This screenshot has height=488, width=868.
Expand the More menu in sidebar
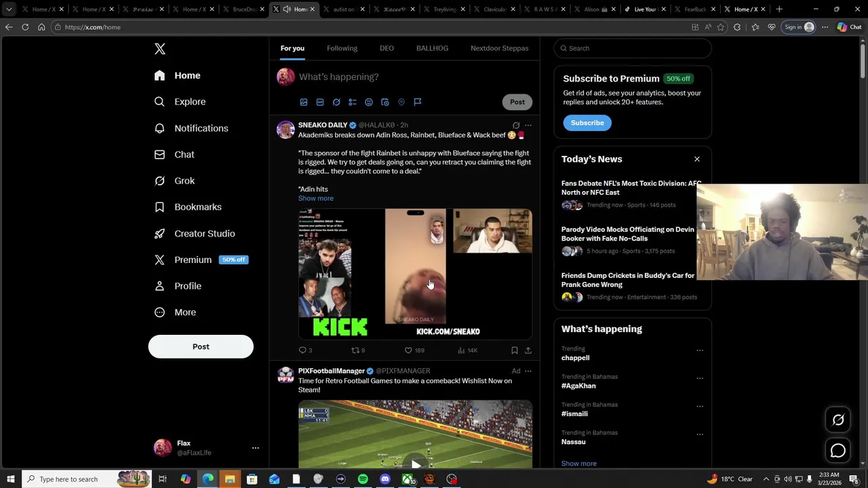tap(175, 312)
